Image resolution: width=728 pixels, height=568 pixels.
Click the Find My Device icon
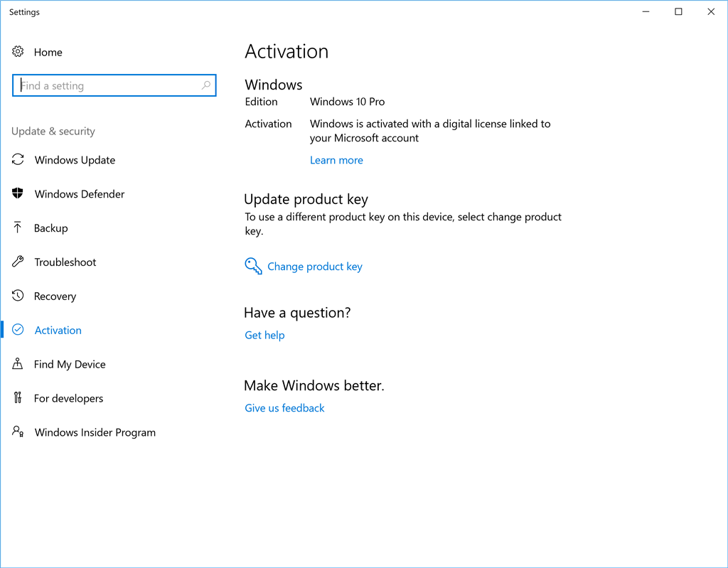click(x=18, y=363)
